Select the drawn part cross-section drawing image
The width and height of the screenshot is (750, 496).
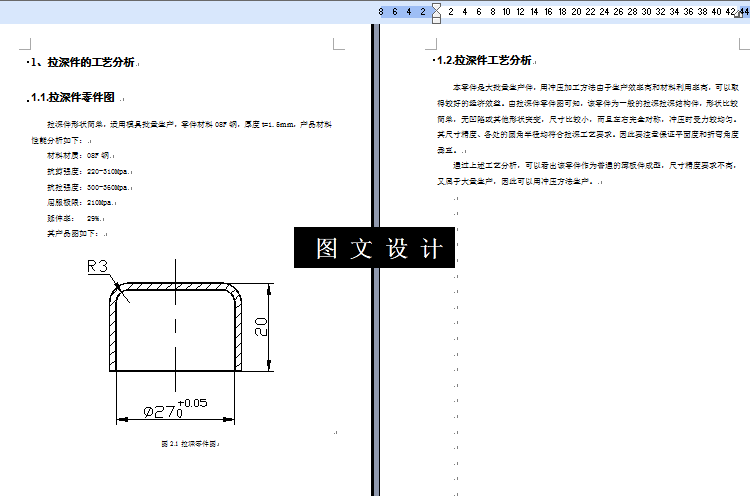[180, 342]
